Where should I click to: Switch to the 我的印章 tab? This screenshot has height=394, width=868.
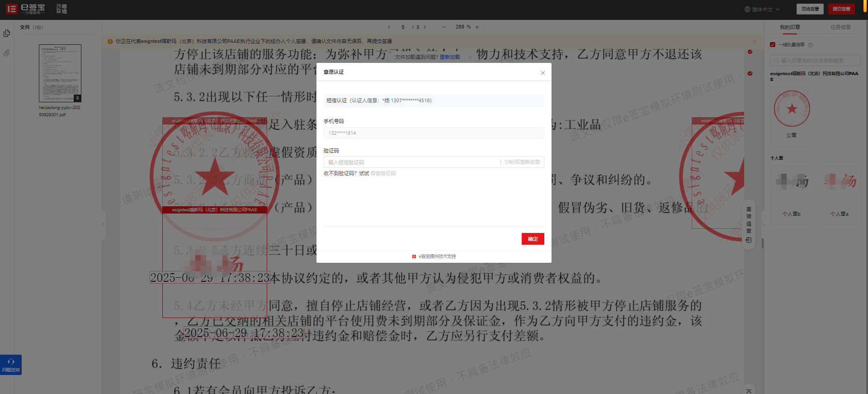coord(789,27)
